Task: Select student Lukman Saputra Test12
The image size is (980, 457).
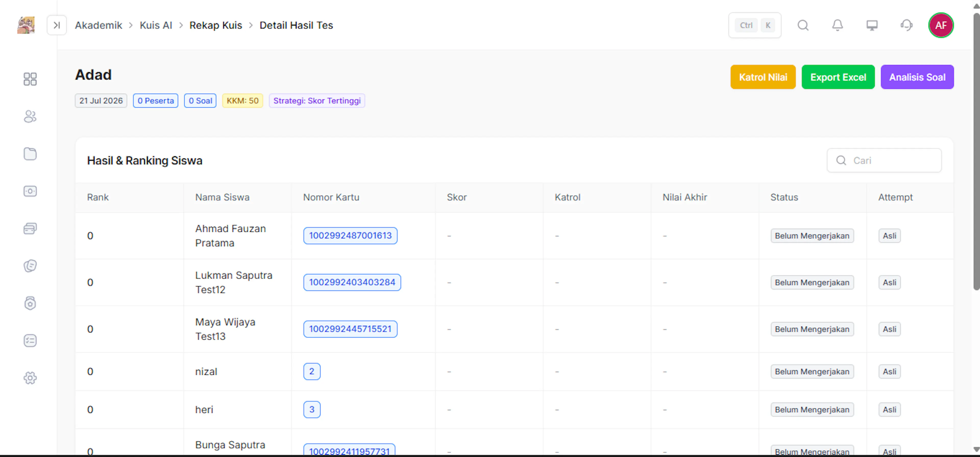Action: (234, 283)
